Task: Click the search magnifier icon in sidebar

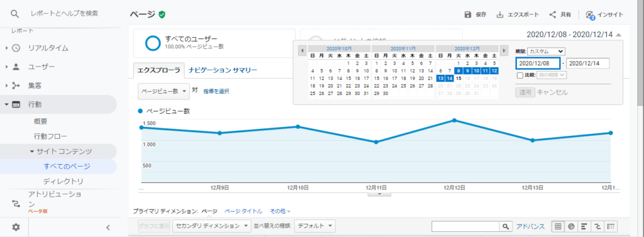Action: [x=15, y=14]
